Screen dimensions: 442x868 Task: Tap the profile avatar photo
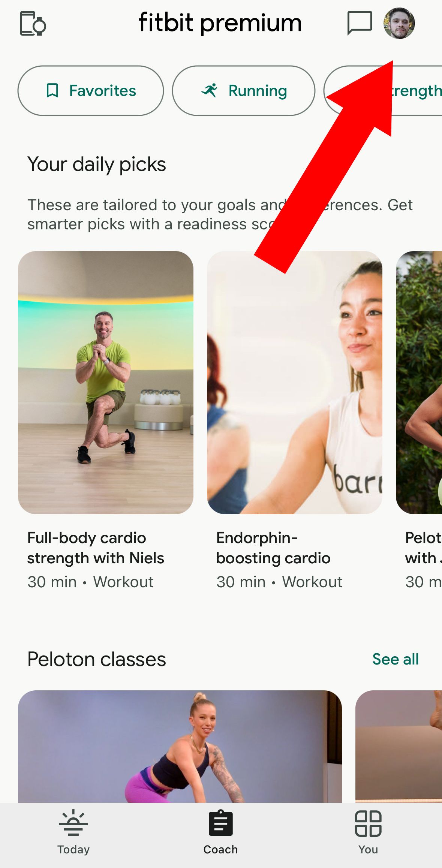pyautogui.click(x=399, y=23)
